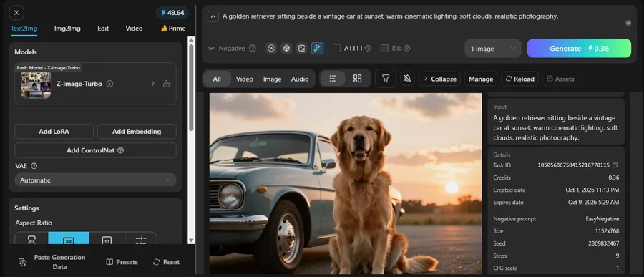Image resolution: width=644 pixels, height=277 pixels.
Task: Clear the prompt text with X icon
Action: pos(628,23)
